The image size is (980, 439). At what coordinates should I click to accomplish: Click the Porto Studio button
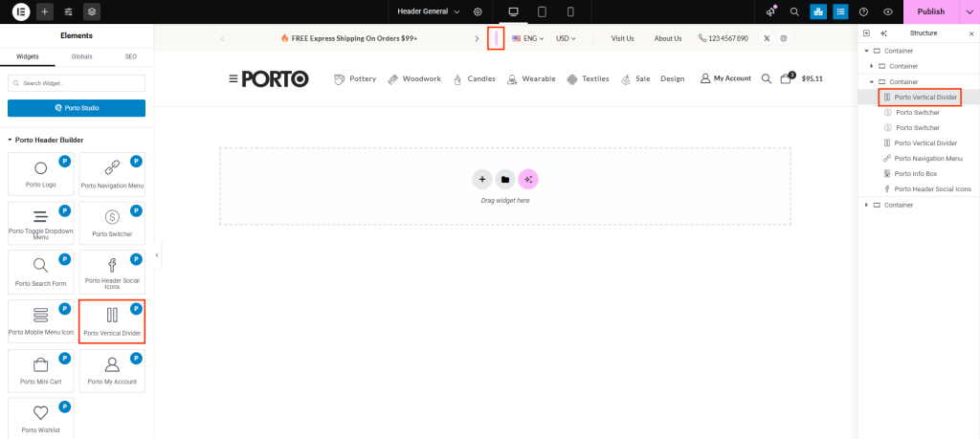[x=77, y=108]
